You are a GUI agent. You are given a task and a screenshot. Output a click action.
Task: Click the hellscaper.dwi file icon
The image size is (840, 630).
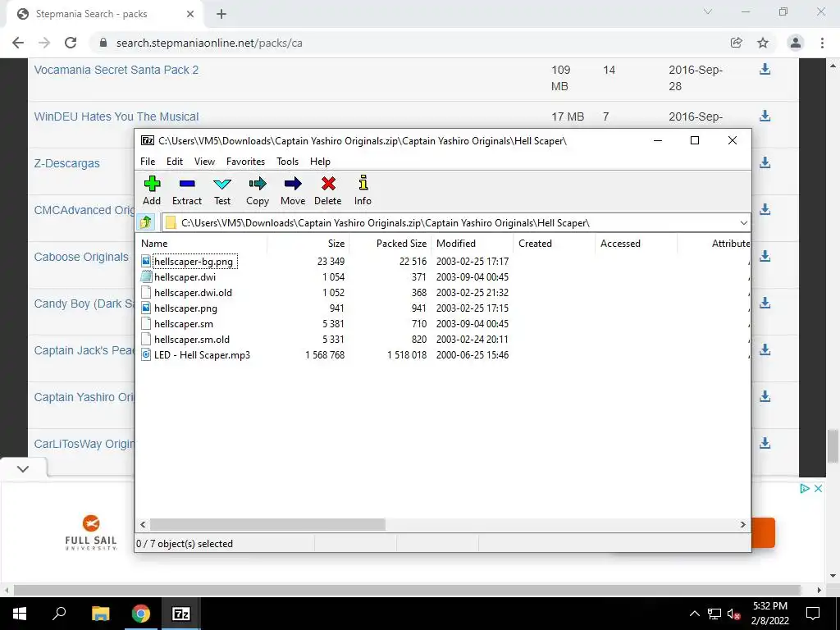[x=146, y=277]
